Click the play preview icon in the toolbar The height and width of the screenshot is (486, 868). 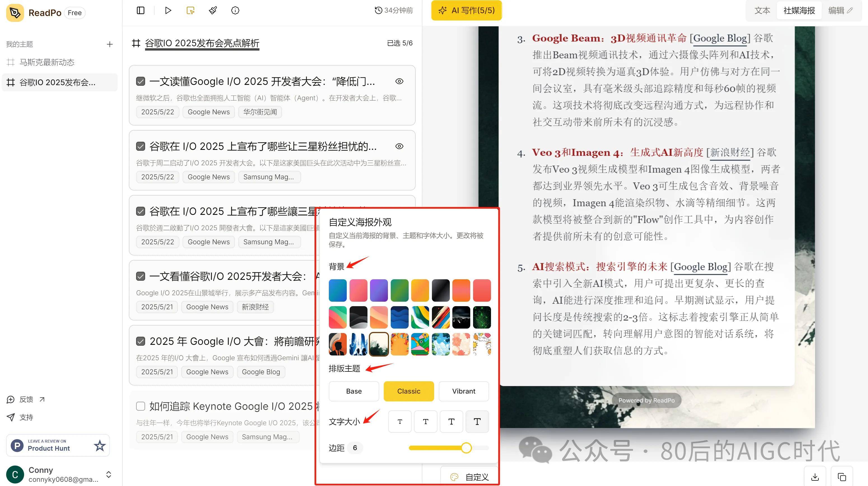coord(168,10)
